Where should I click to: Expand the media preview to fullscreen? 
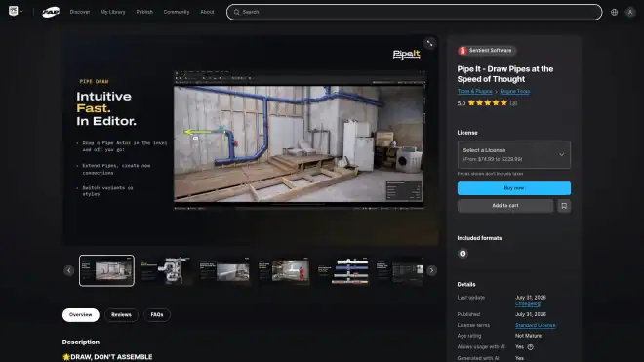click(x=429, y=43)
